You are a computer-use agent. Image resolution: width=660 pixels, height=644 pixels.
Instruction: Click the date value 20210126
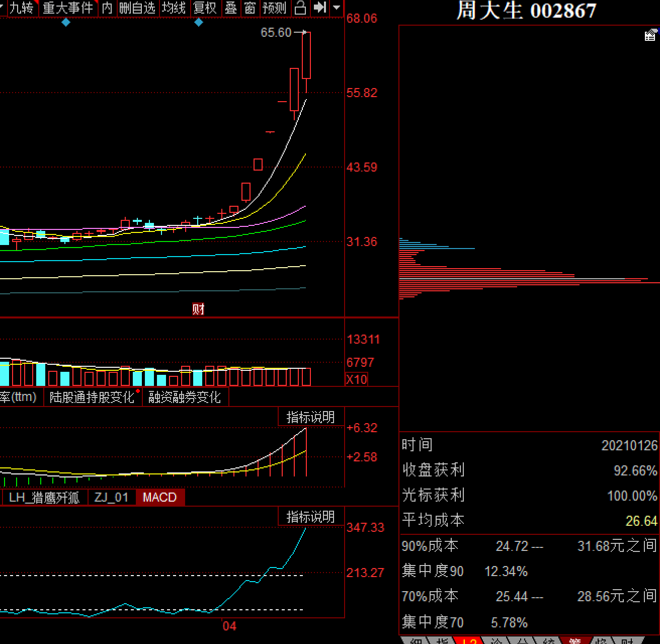pyautogui.click(x=629, y=445)
